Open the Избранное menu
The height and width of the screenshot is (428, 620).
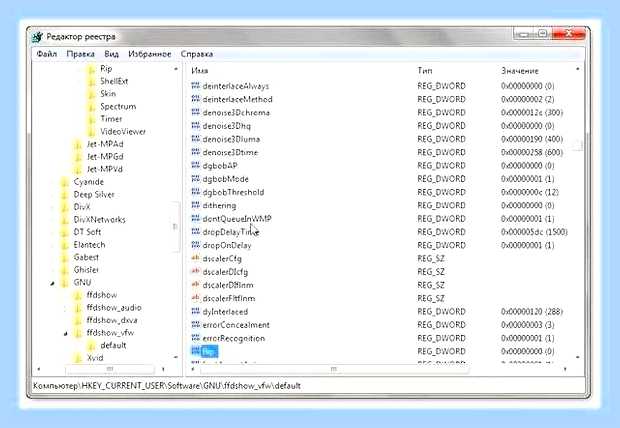[x=149, y=54]
